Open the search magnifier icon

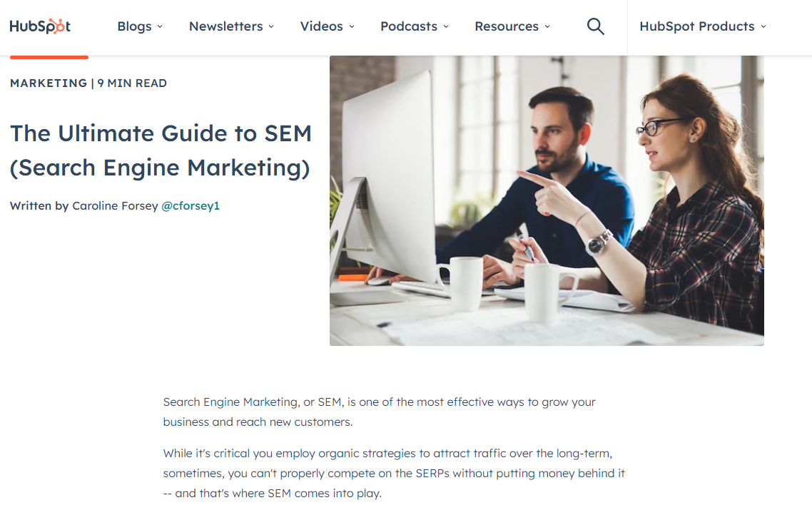click(595, 26)
